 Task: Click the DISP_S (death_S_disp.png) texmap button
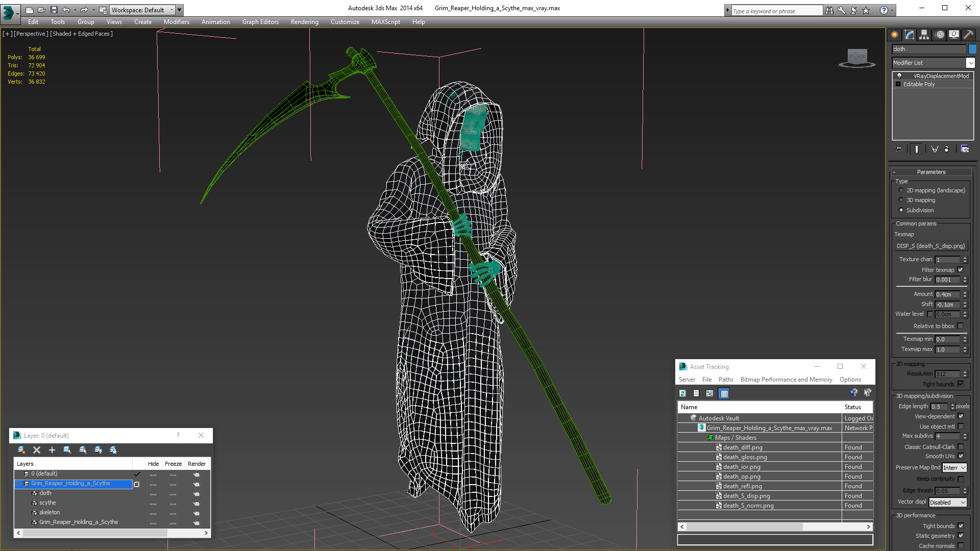click(931, 246)
